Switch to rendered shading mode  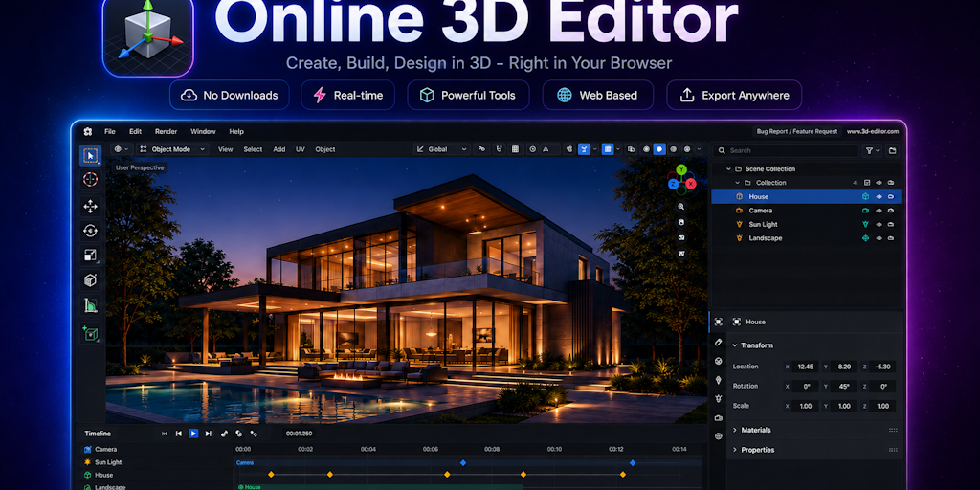pos(687,149)
